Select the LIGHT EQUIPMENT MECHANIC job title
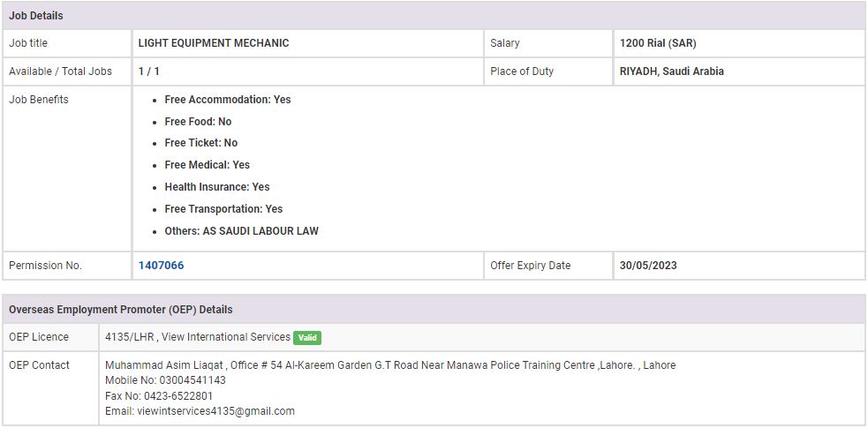 (214, 43)
